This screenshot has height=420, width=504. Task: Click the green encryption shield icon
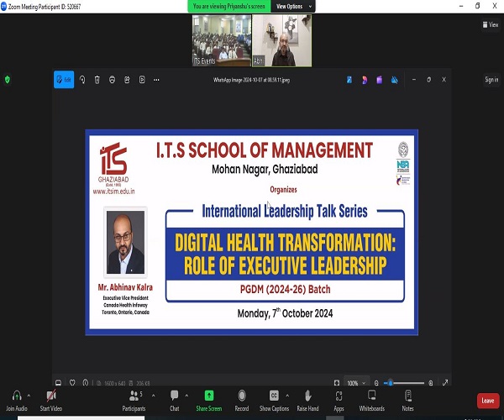coord(8,80)
